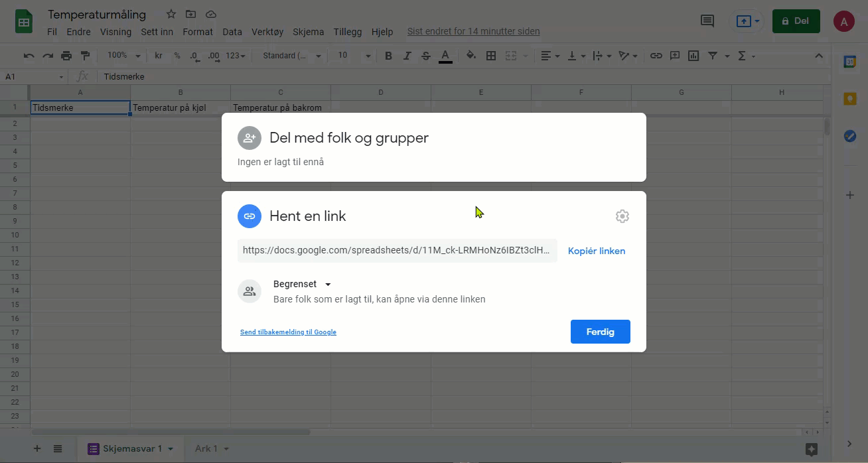The height and width of the screenshot is (463, 868).
Task: Open the Format menu
Action: pyautogui.click(x=198, y=31)
